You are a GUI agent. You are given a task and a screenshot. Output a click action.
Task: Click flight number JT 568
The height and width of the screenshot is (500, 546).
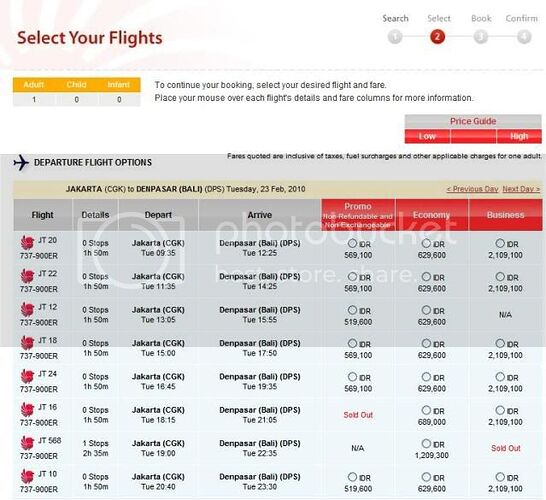[x=49, y=440]
